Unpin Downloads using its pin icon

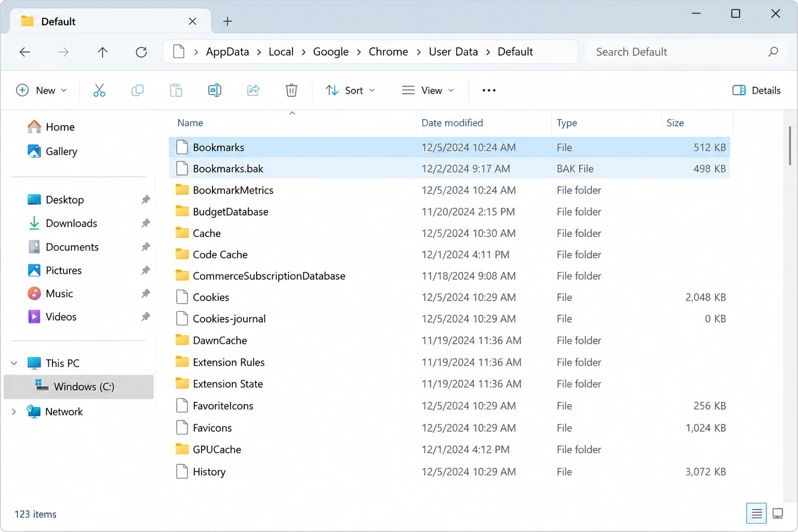click(145, 223)
